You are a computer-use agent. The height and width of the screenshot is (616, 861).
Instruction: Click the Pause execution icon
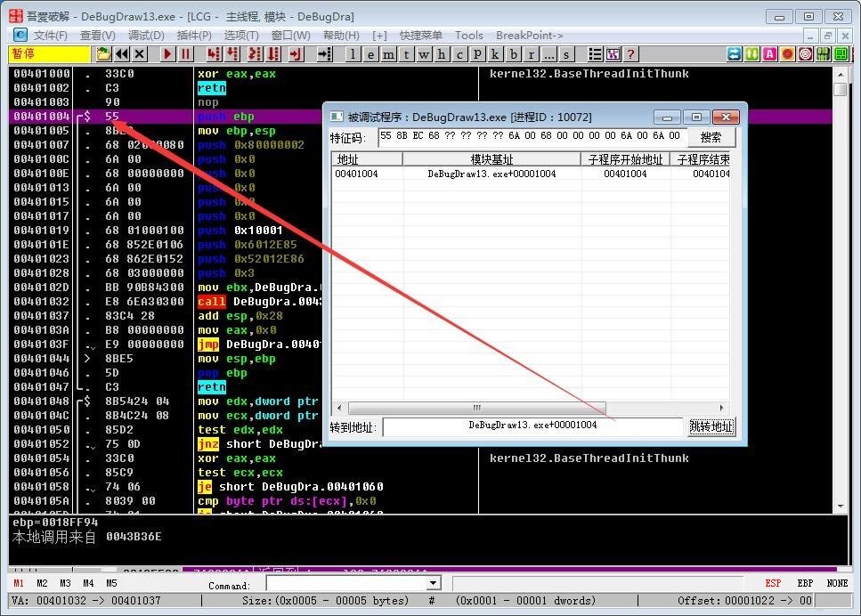(185, 53)
